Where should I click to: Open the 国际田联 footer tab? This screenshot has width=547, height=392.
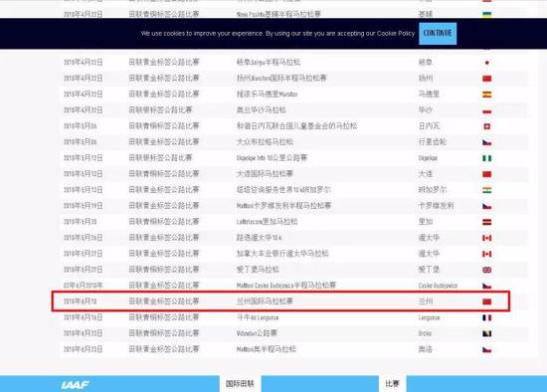coord(240,384)
